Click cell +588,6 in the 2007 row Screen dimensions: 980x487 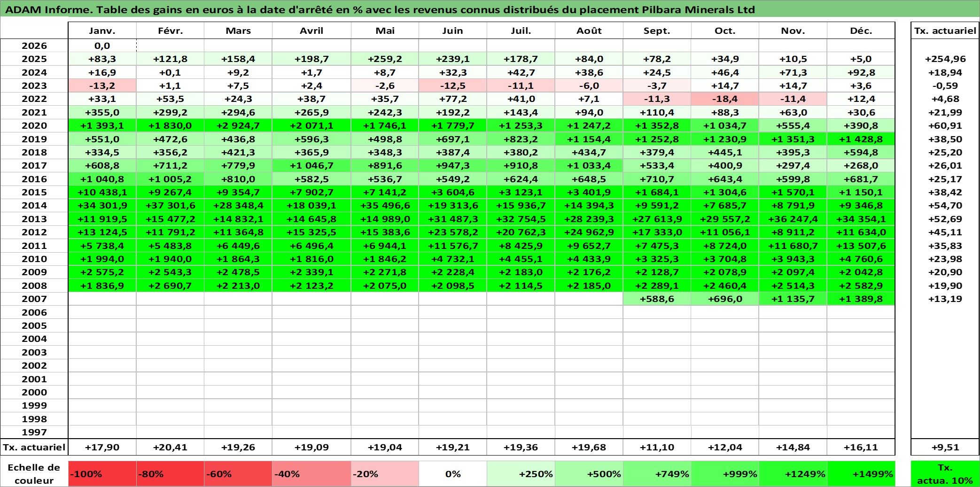click(657, 299)
